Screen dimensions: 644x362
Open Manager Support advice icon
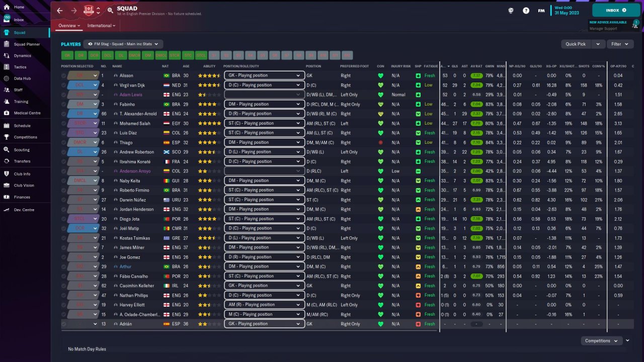636,24
